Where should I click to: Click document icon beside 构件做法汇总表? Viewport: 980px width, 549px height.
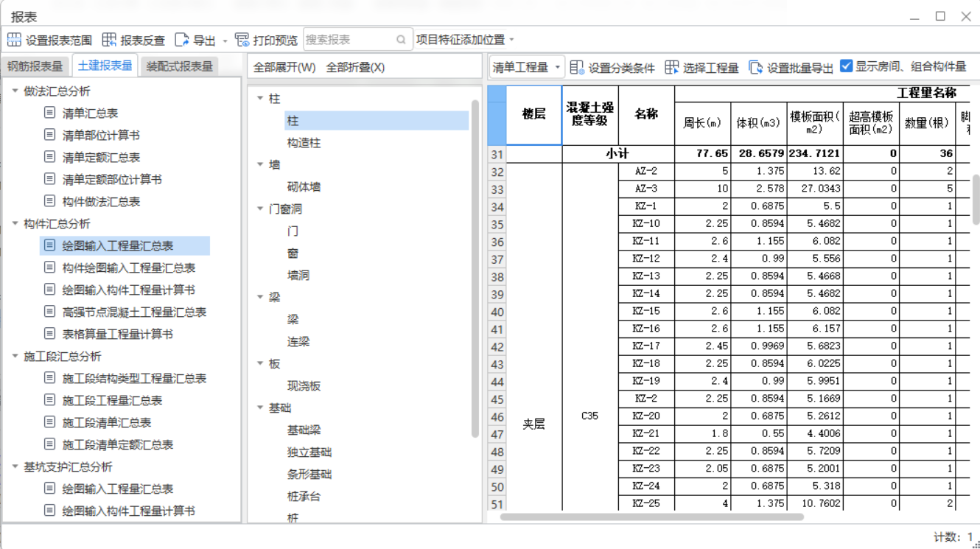(49, 201)
